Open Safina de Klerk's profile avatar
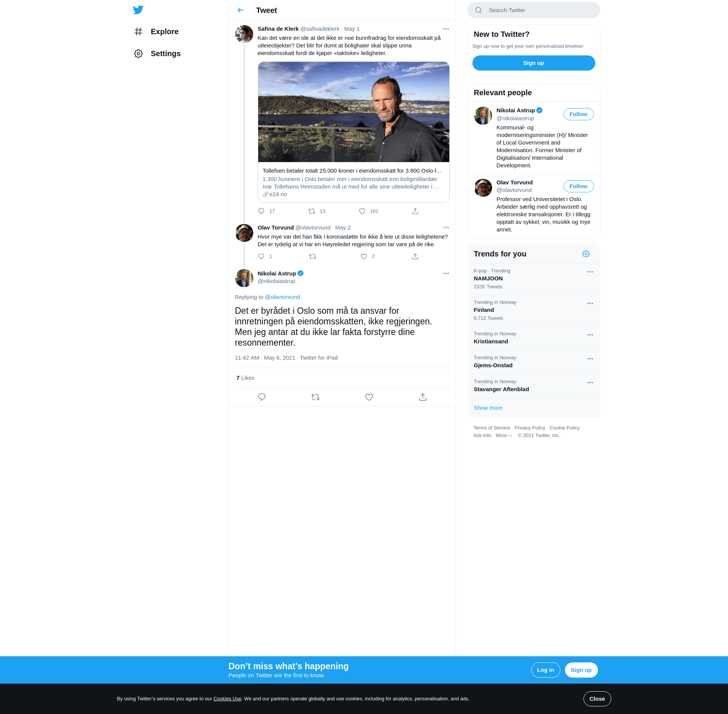Viewport: 728px width, 714px height. pos(244,34)
